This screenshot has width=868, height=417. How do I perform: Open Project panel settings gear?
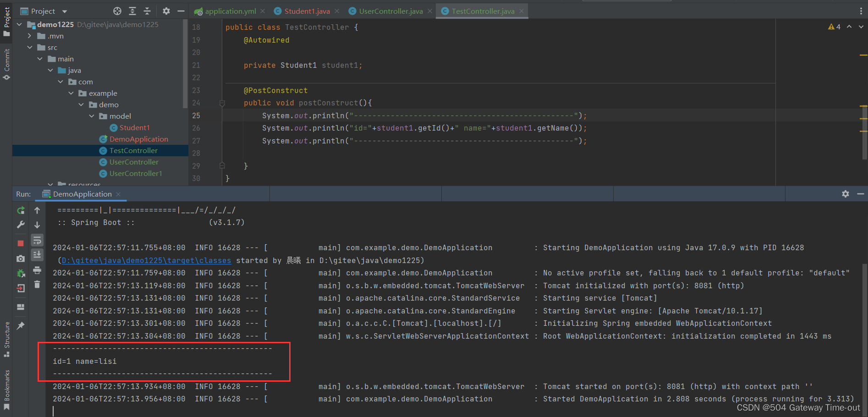click(x=166, y=11)
